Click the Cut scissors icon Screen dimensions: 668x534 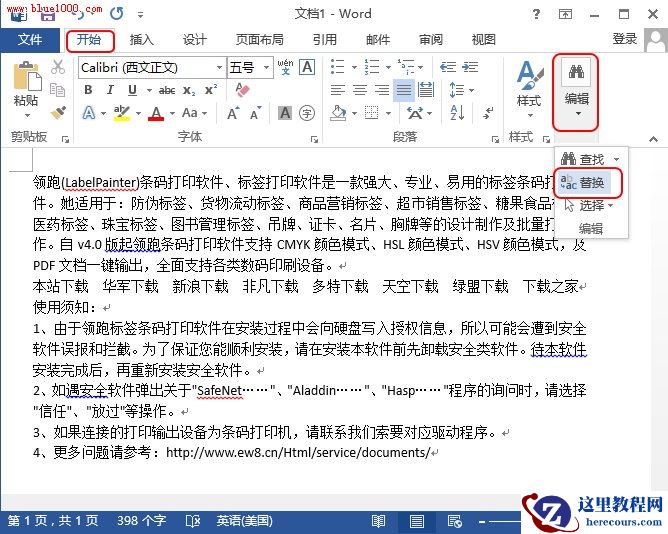tap(58, 67)
